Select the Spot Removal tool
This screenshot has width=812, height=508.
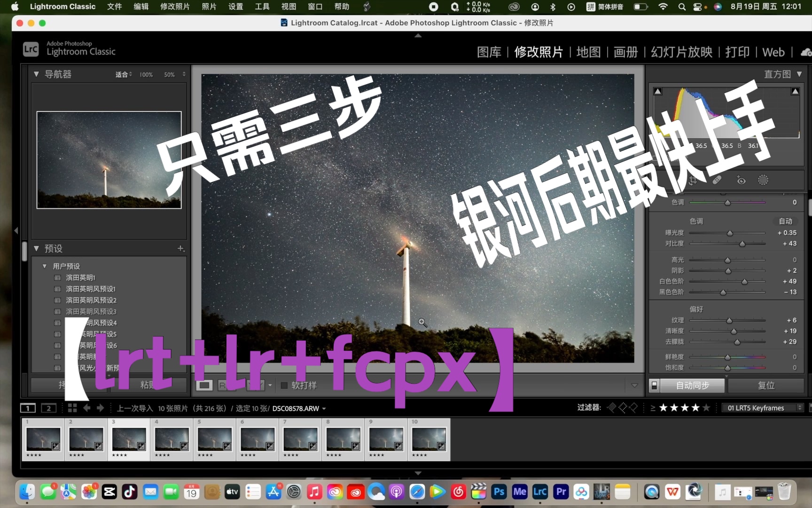pos(716,180)
